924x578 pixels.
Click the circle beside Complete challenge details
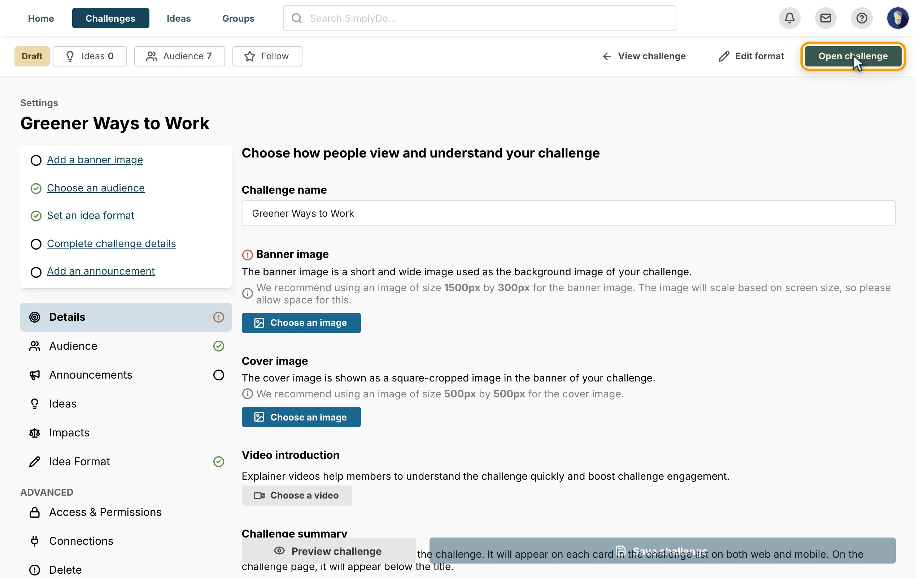point(36,244)
